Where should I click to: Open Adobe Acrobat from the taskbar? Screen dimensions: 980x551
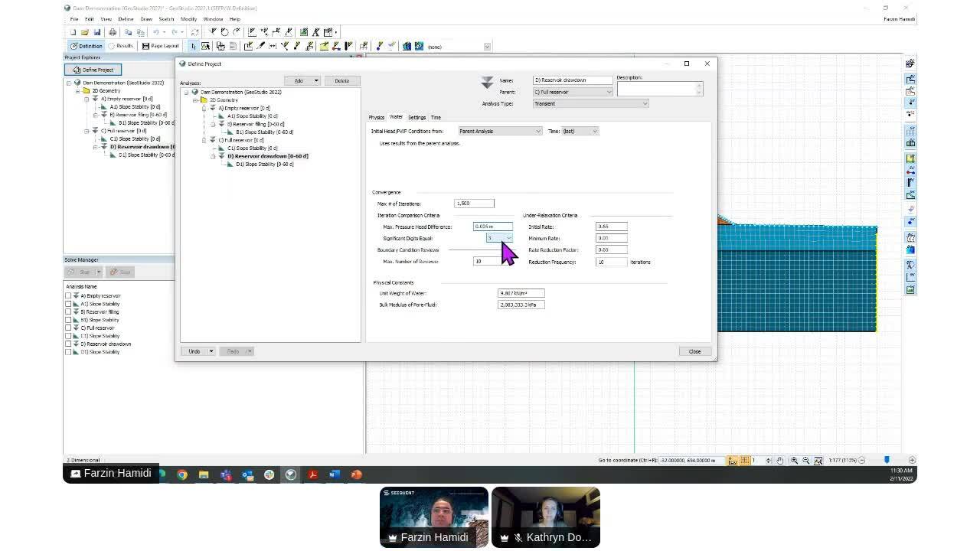pyautogui.click(x=312, y=474)
